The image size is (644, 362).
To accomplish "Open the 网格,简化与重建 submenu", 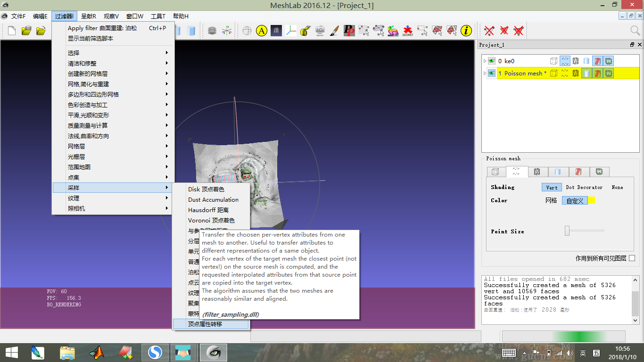I will coord(113,84).
